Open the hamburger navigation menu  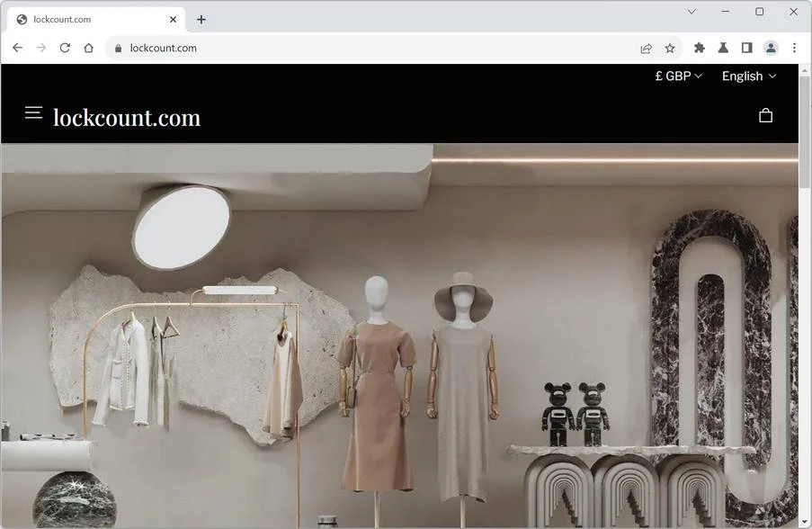pyautogui.click(x=33, y=112)
